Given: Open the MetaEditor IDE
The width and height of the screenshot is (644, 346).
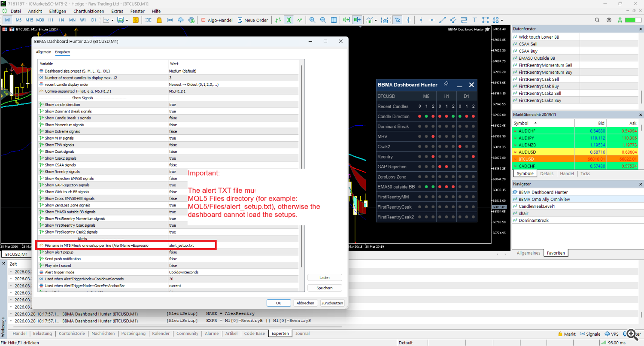Looking at the screenshot, I should [x=148, y=20].
